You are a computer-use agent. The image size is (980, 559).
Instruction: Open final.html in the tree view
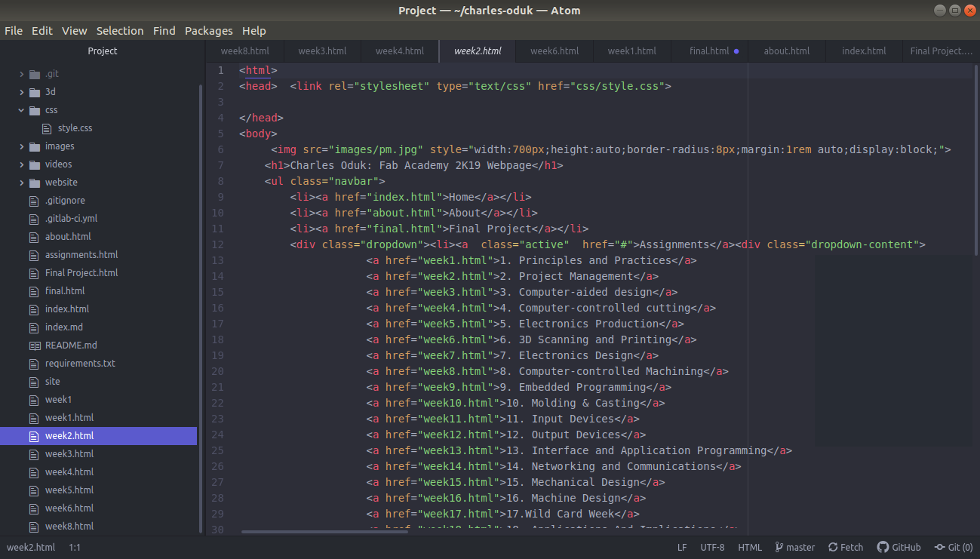tap(65, 291)
